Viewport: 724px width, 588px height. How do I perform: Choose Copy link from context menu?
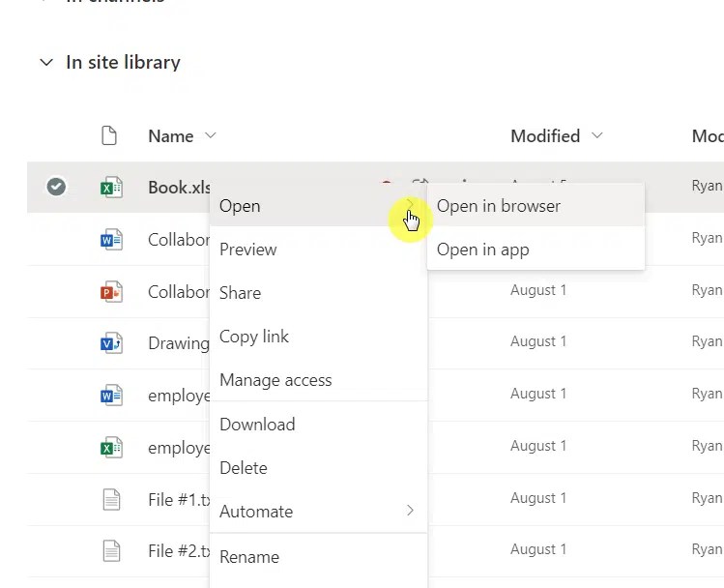(x=319, y=337)
